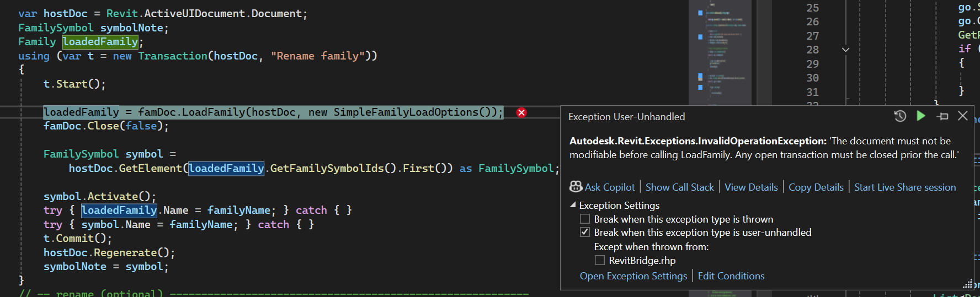Collapse the code block at line 28
The width and height of the screenshot is (980, 297).
[x=845, y=50]
